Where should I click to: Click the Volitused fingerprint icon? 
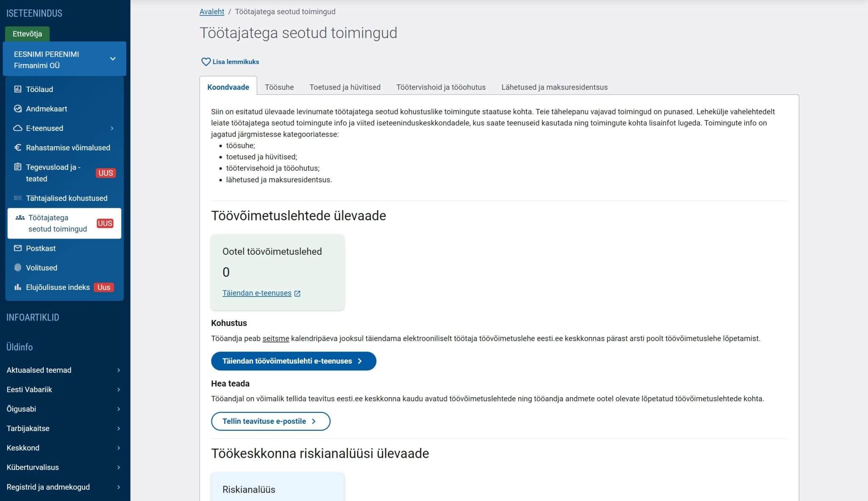[18, 267]
